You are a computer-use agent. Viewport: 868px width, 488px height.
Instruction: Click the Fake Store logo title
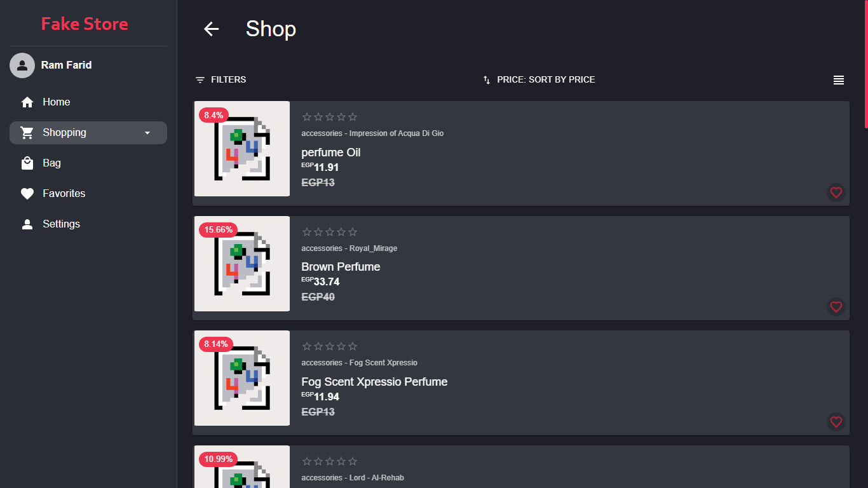tap(85, 24)
